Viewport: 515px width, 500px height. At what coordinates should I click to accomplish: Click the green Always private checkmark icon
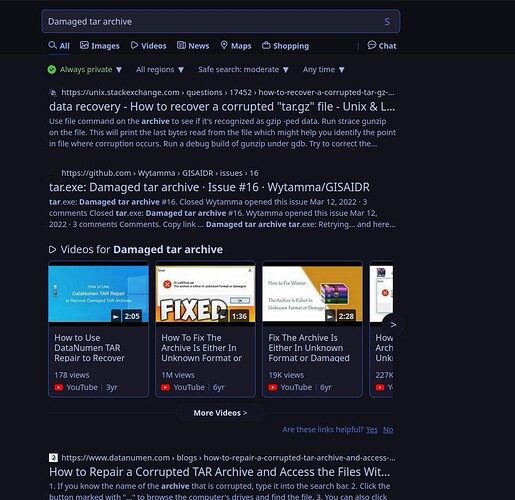[x=52, y=70]
